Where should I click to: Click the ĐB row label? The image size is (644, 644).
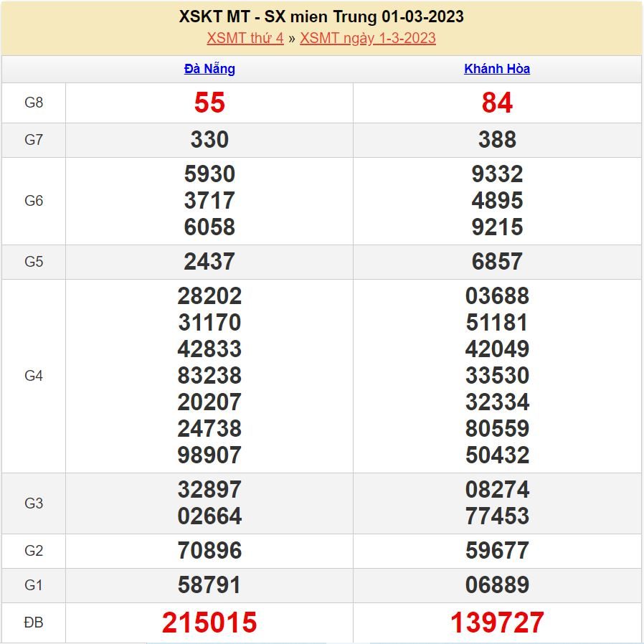tap(34, 622)
